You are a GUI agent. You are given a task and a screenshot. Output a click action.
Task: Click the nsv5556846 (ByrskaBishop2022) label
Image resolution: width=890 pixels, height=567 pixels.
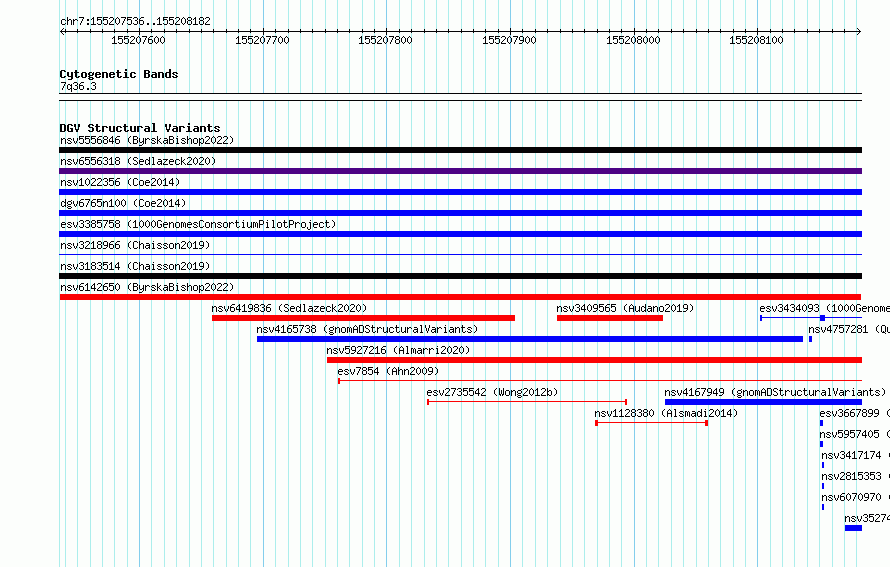point(147,140)
